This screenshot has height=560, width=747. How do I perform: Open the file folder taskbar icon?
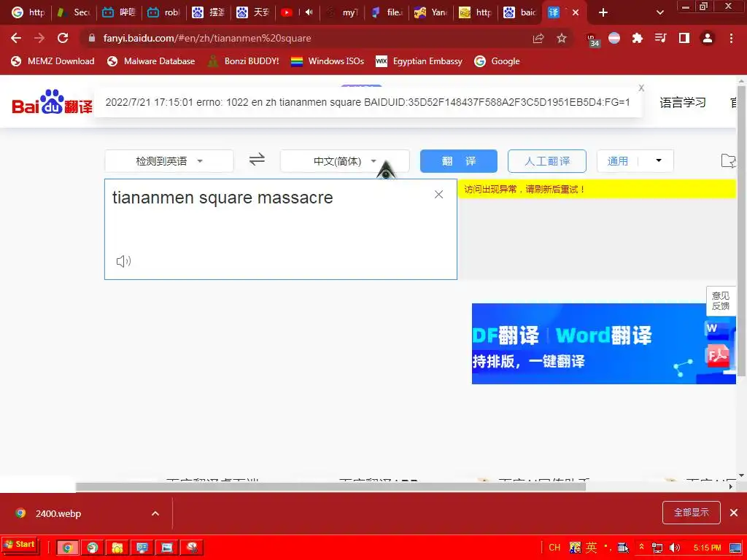click(x=117, y=548)
